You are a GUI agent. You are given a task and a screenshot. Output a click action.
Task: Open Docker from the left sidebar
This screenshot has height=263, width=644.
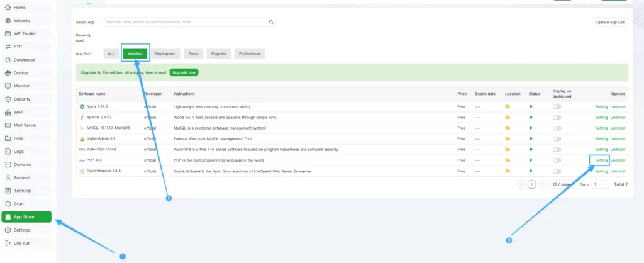(x=21, y=73)
